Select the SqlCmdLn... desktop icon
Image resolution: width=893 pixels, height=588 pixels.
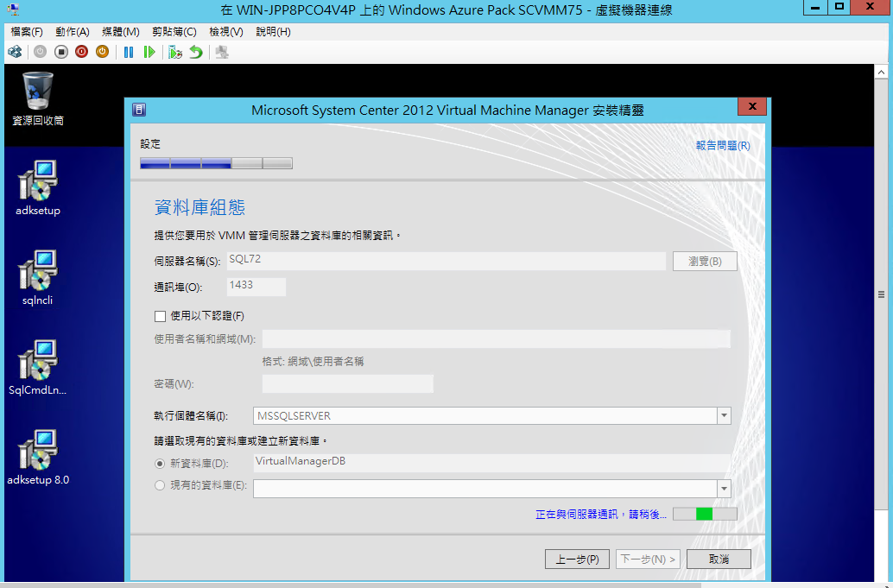point(38,368)
